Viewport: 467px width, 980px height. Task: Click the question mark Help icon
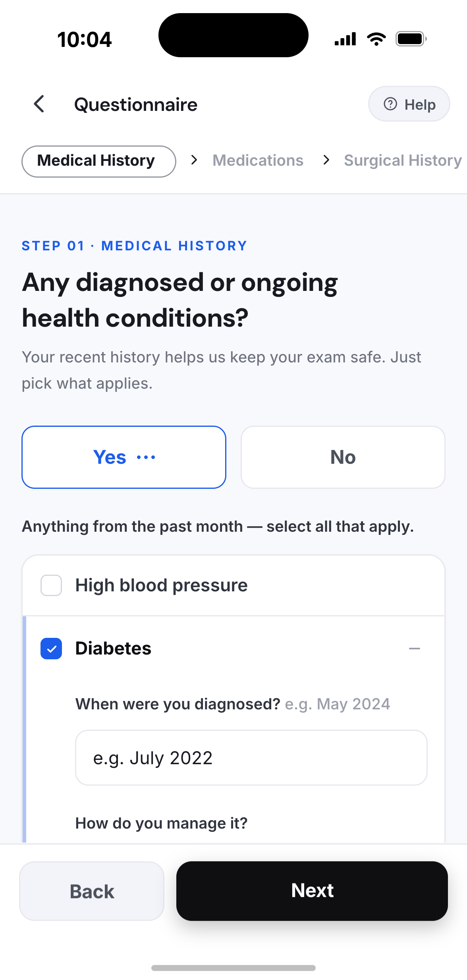point(390,104)
